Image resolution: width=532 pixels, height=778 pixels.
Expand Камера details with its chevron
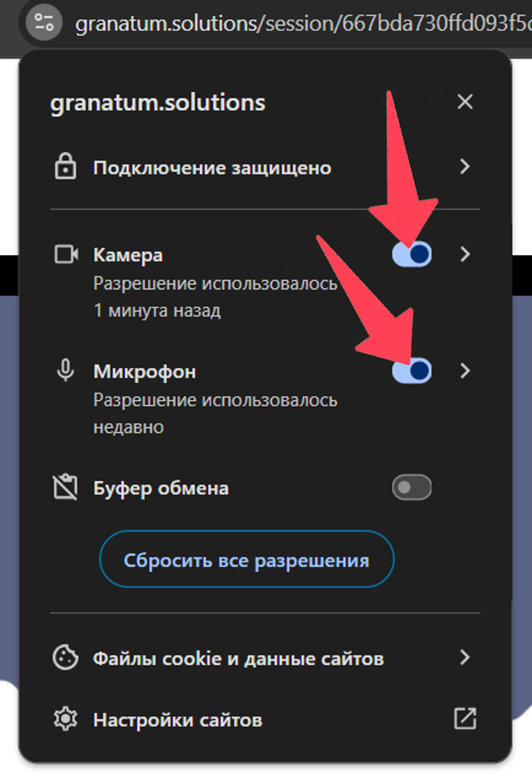click(x=465, y=254)
